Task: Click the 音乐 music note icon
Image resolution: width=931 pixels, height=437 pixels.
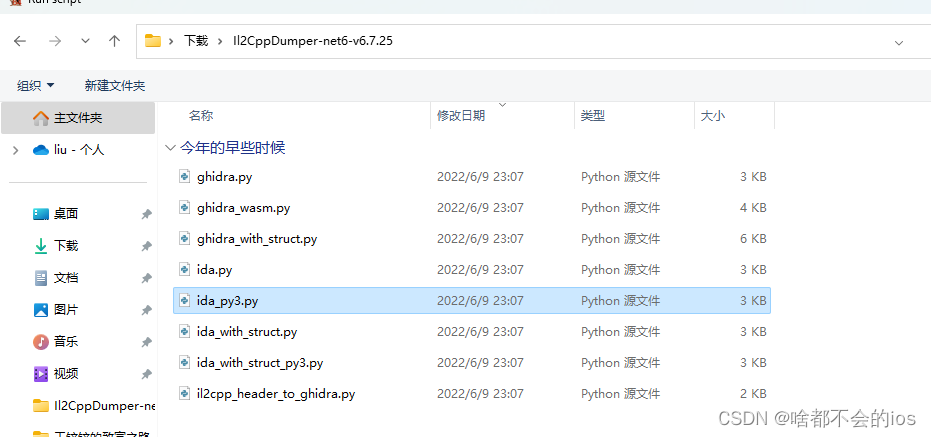Action: coord(40,342)
